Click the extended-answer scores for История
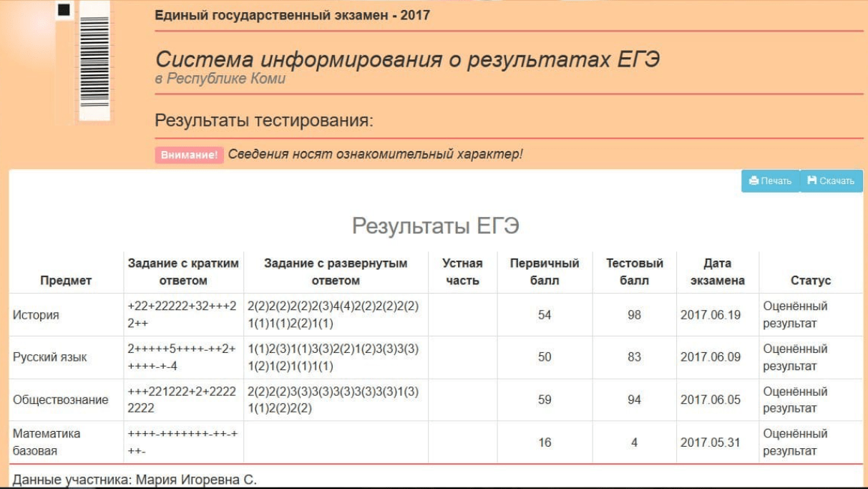The width and height of the screenshot is (868, 489). [x=333, y=315]
